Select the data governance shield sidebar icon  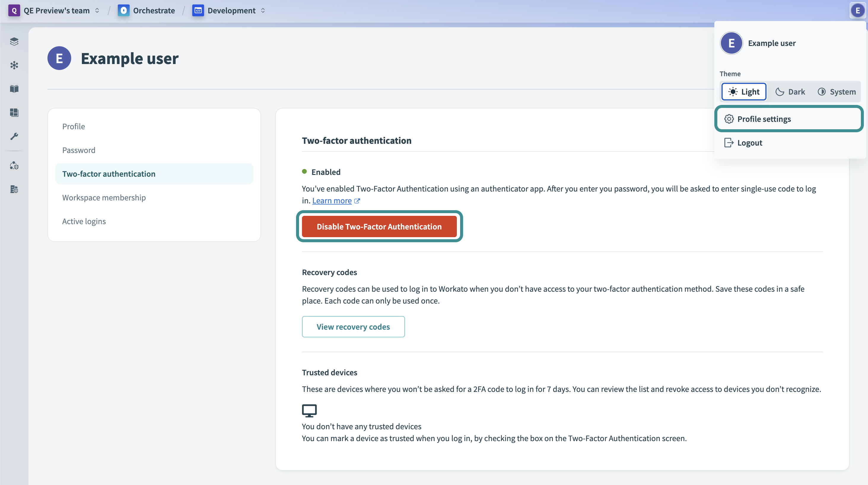[x=14, y=166]
